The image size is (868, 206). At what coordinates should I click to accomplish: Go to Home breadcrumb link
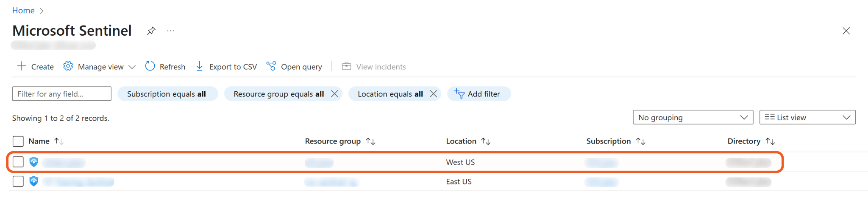(23, 11)
